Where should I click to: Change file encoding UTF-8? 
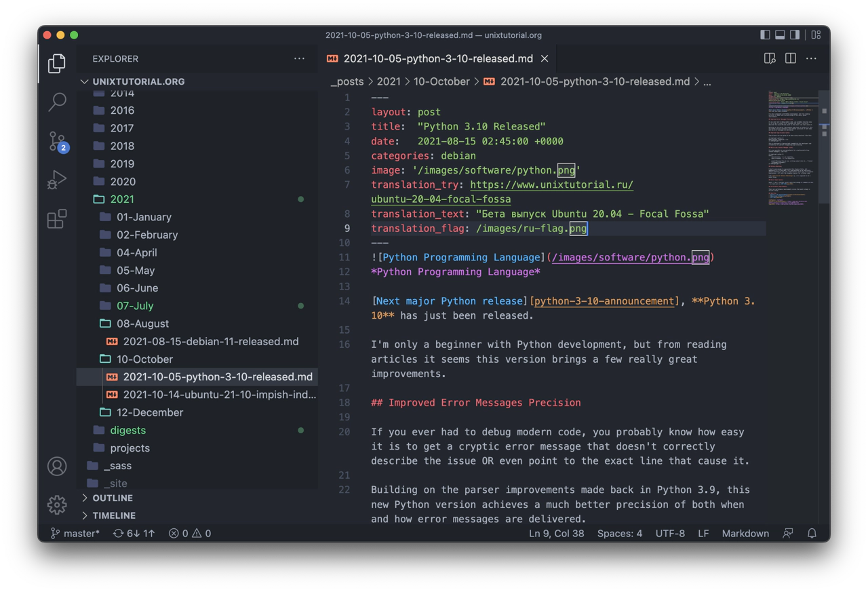[x=670, y=534]
